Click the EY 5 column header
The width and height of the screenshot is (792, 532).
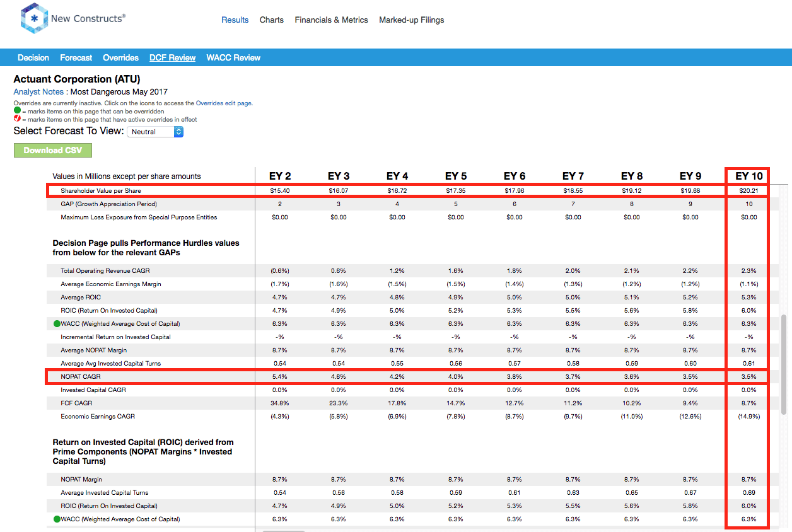(x=456, y=176)
